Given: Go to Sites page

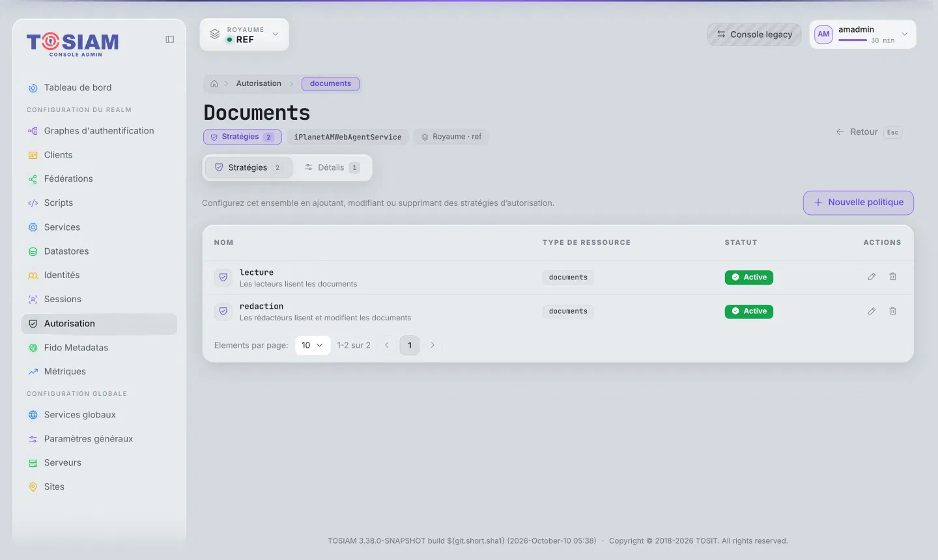Looking at the screenshot, I should [99, 487].
